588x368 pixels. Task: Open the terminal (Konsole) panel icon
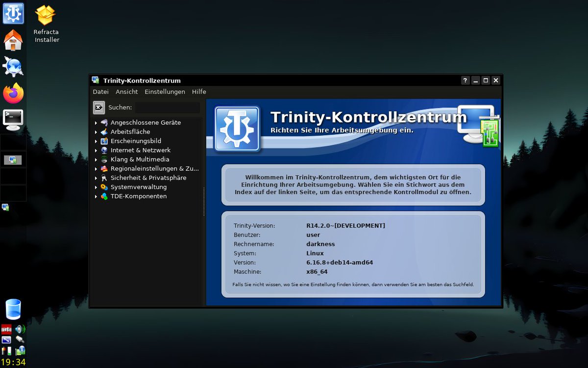coord(13,119)
